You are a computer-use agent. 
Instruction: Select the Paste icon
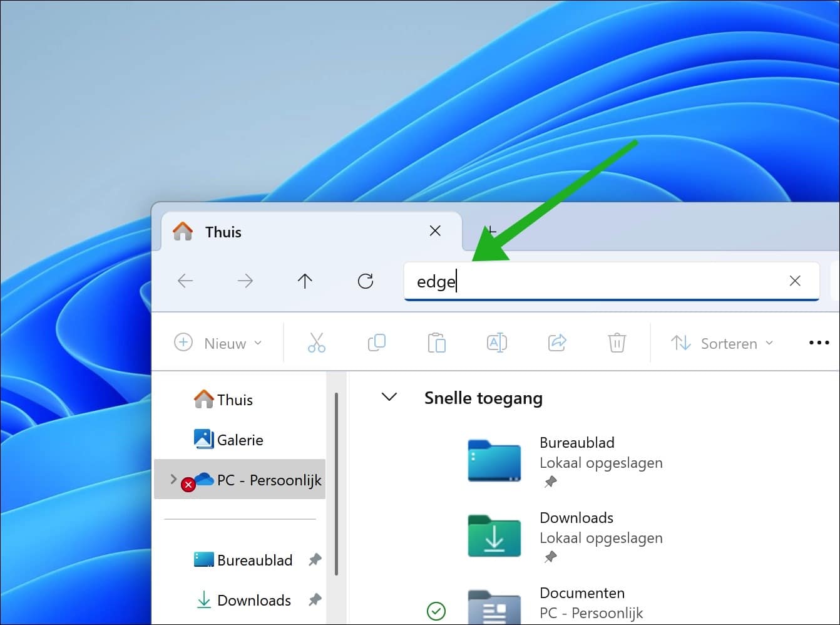pyautogui.click(x=436, y=343)
